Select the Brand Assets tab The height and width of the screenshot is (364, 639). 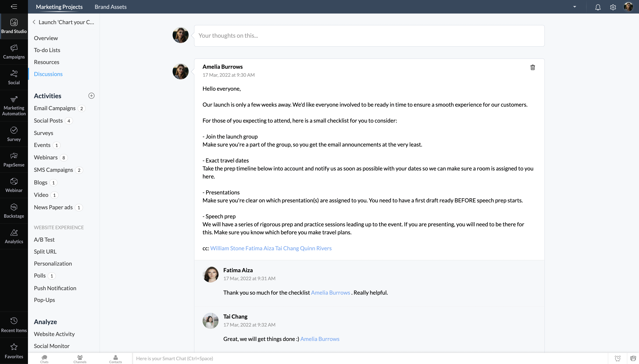pyautogui.click(x=110, y=7)
